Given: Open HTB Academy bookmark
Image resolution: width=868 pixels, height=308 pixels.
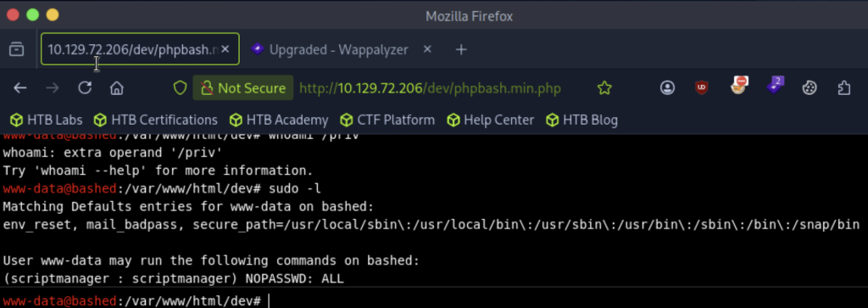Looking at the screenshot, I should [279, 120].
